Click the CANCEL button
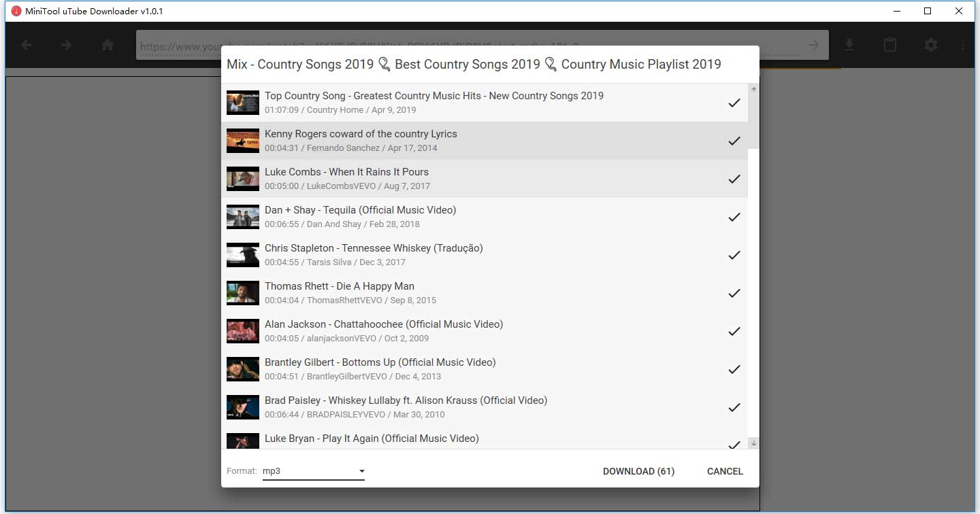Image resolution: width=980 pixels, height=514 pixels. (725, 471)
